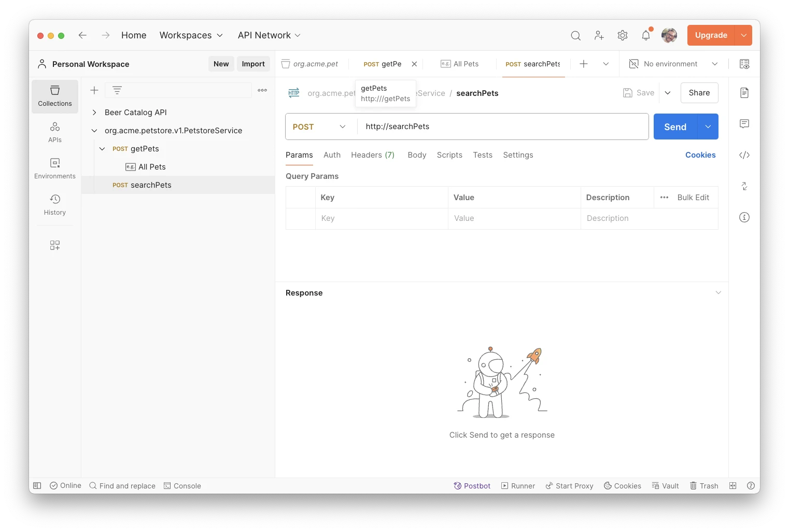Open the No environment selector
This screenshot has height=532, width=789.
pos(673,64)
